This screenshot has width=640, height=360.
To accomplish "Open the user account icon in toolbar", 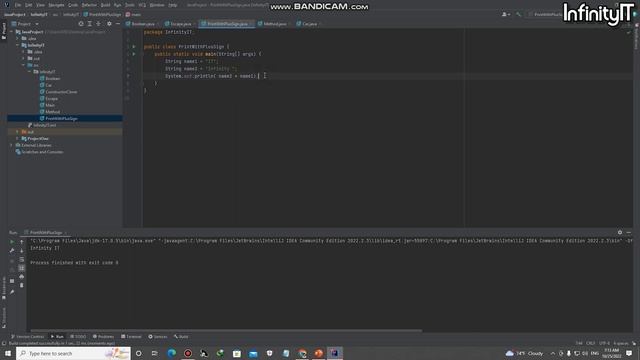I will [505, 14].
